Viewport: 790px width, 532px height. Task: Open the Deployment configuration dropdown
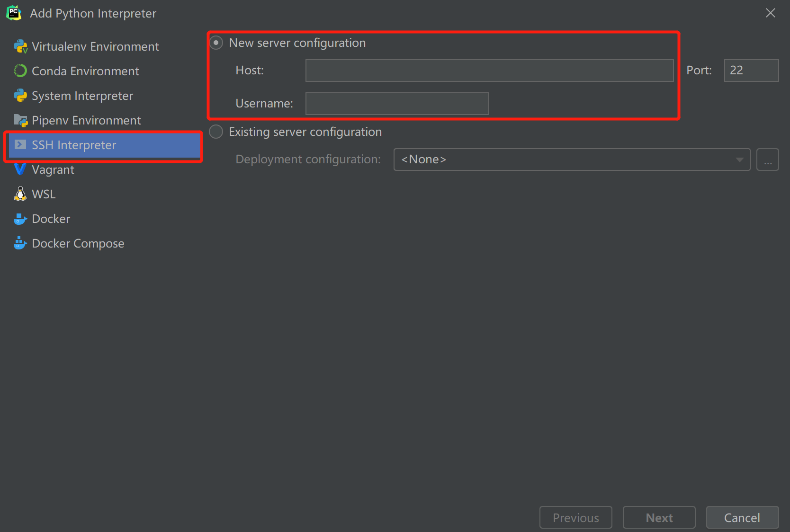click(x=572, y=160)
